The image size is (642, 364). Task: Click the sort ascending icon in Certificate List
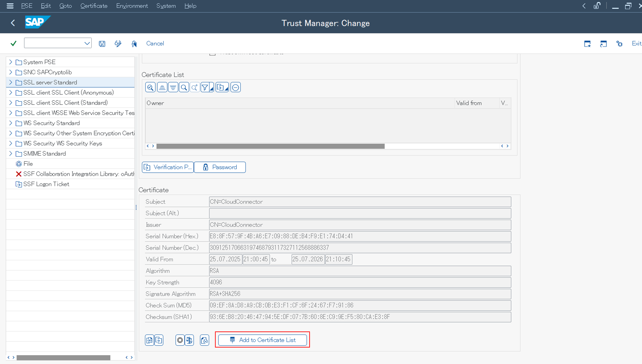tap(162, 87)
